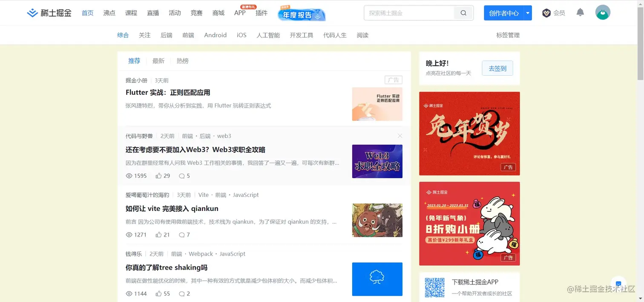Click author name 代码与野兽
Viewport: 644px width, 302px height.
(139, 136)
